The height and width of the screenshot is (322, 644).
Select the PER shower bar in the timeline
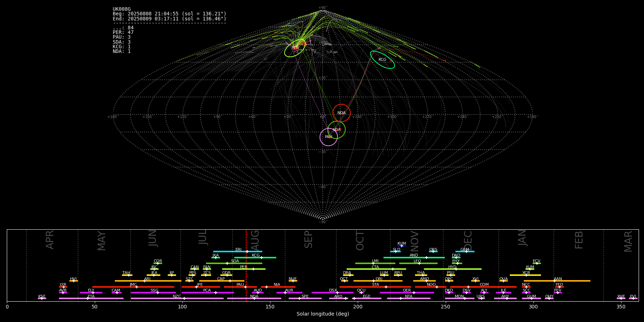tap(244, 269)
